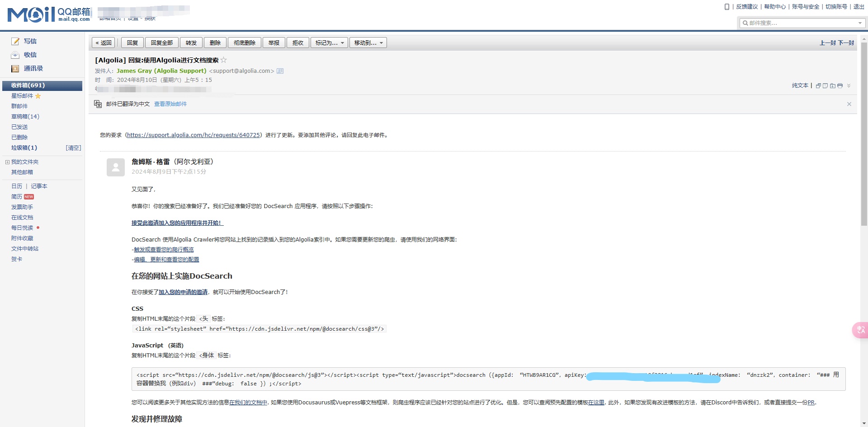Open 记事本 notepad link
The image size is (868, 427).
[39, 186]
